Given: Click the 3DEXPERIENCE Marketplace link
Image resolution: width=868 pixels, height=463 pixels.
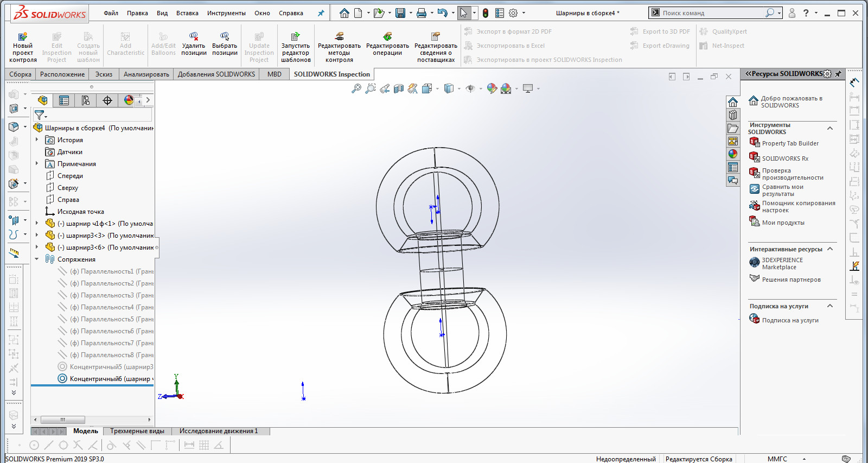Looking at the screenshot, I should pos(782,263).
